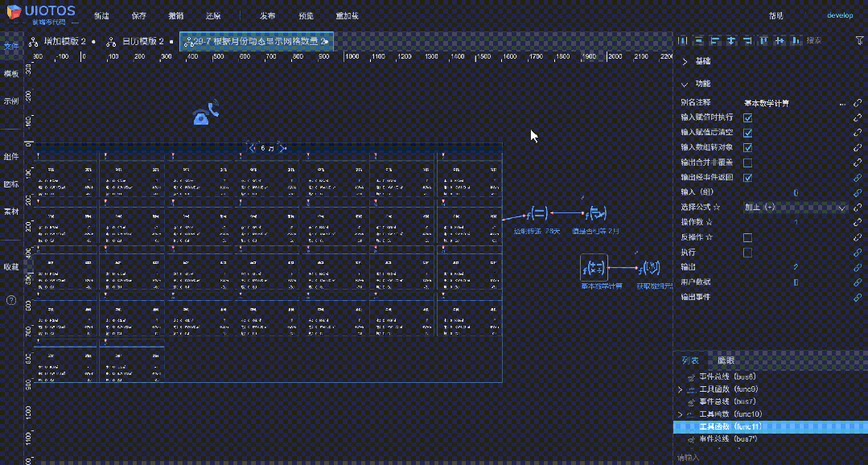The width and height of the screenshot is (868, 465).
Task: Click link icon for 反操作 row
Action: [x=858, y=237]
